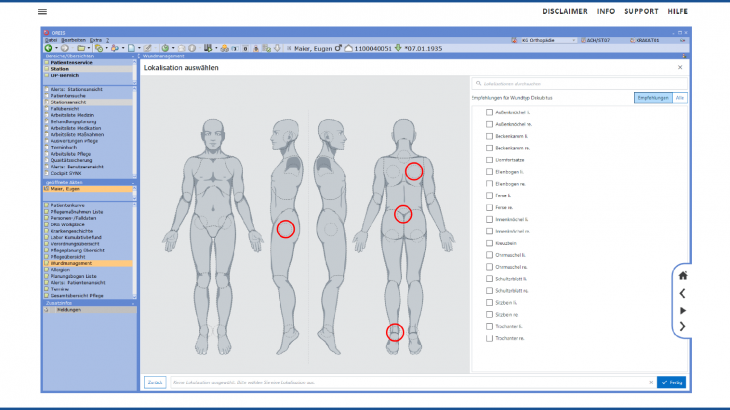Click the Lokalisationen durchsuchen search field
Screen dimensions: 730x410
[x=575, y=84]
